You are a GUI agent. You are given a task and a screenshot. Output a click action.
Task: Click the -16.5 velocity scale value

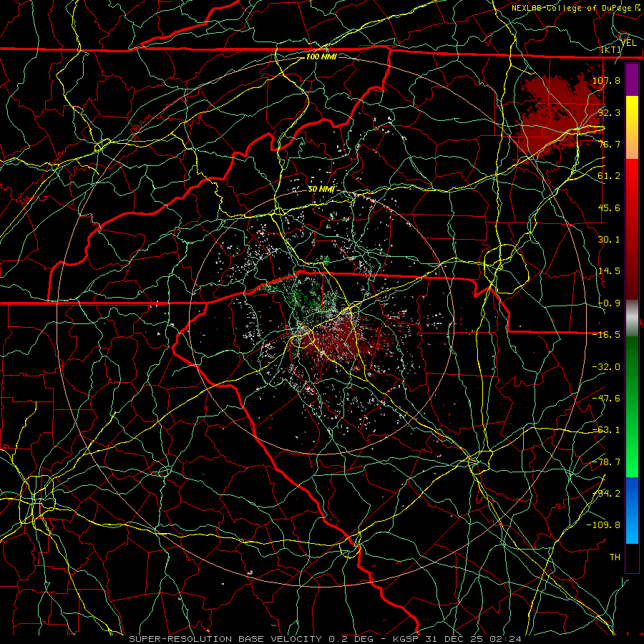[x=606, y=335]
